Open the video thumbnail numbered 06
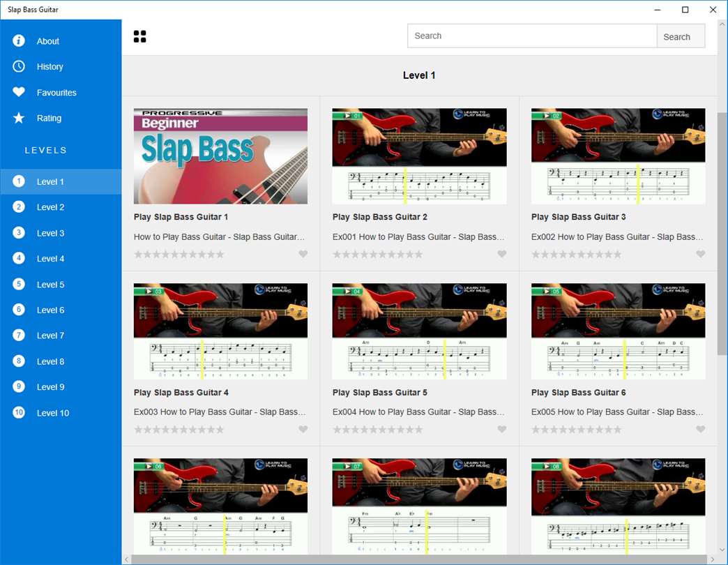Image resolution: width=728 pixels, height=565 pixels. click(220, 506)
